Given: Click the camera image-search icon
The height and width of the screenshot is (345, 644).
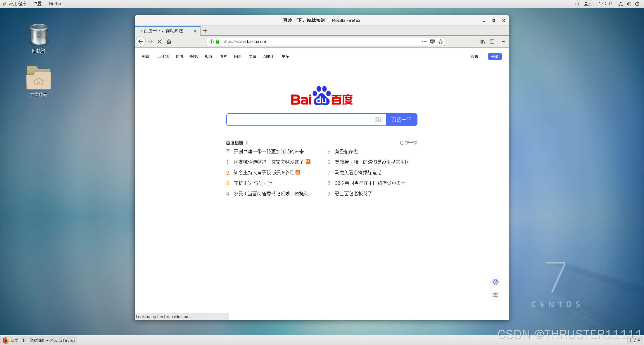Looking at the screenshot, I should (x=378, y=120).
